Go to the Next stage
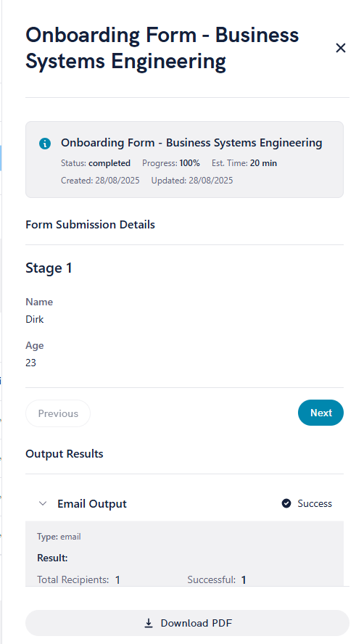Viewport: 364px width, 644px height. [321, 413]
